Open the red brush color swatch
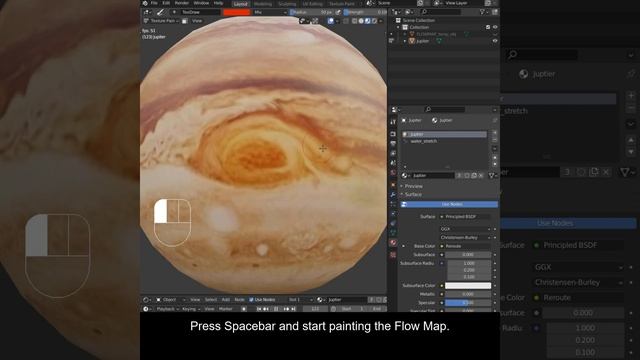The height and width of the screenshot is (360, 640). [236, 12]
